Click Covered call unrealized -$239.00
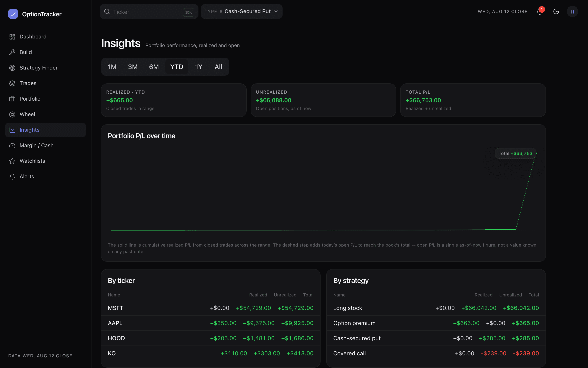Screen dimensions: 588x368 (493, 353)
